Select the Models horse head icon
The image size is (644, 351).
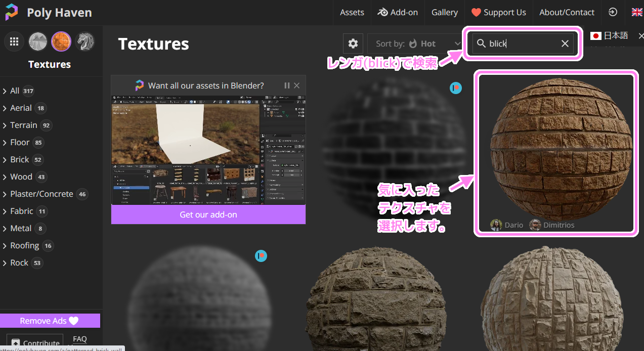pyautogui.click(x=84, y=41)
